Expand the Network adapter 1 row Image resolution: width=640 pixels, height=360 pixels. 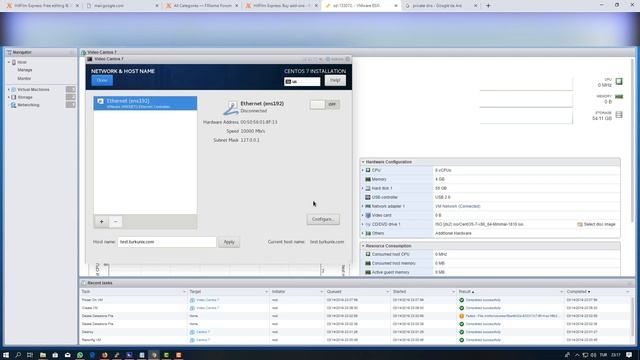[362, 206]
